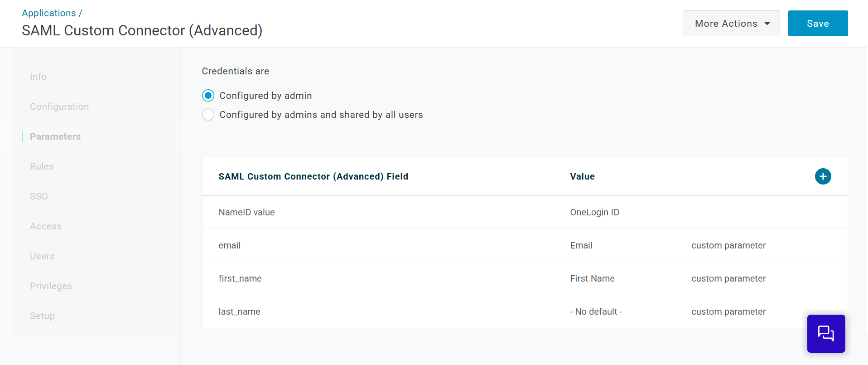
Task: Select the Parameters tab
Action: click(x=55, y=136)
